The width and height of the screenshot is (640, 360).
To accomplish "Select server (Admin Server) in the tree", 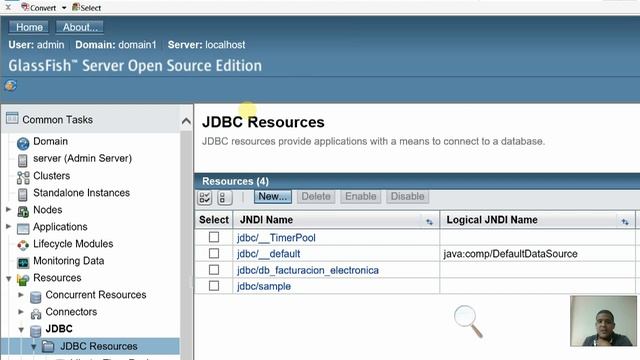I will 82,158.
